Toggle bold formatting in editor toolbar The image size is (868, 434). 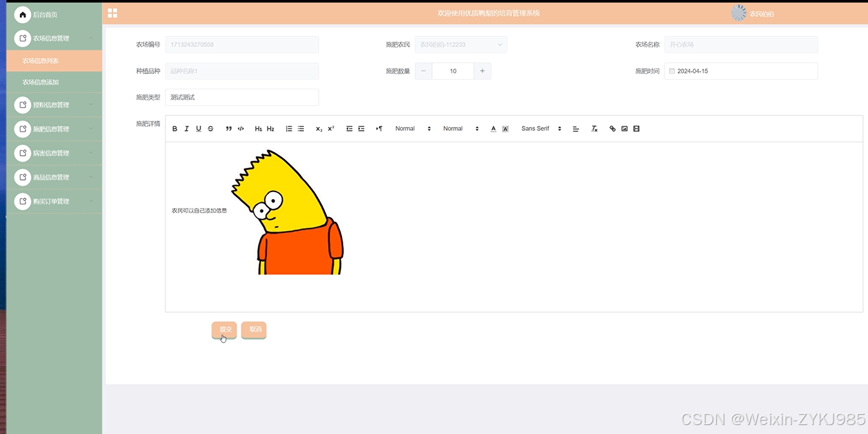[175, 129]
